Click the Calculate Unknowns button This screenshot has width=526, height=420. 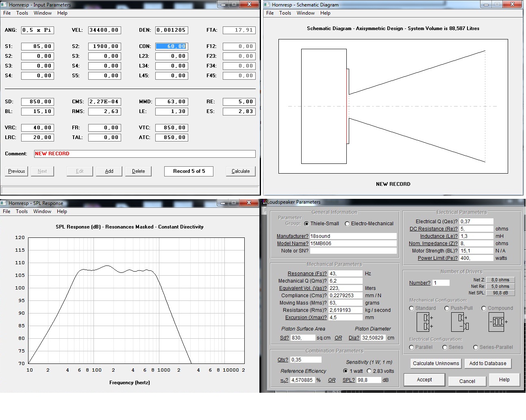(436, 363)
